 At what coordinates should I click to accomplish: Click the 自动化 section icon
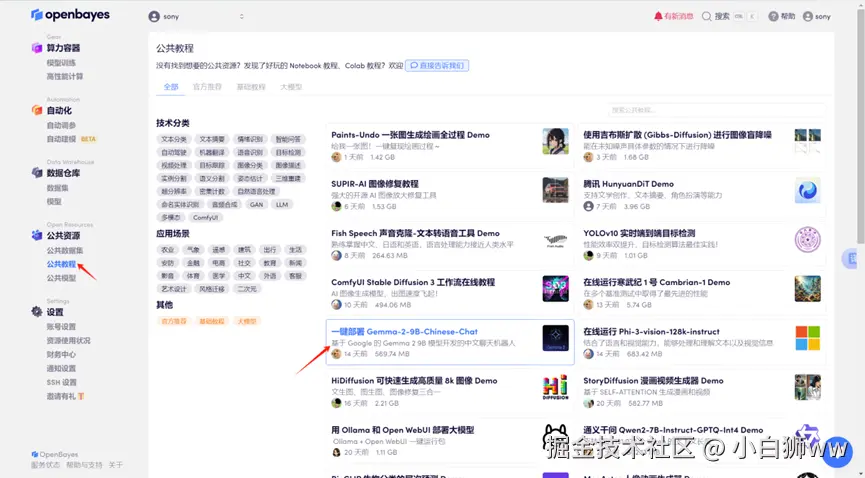[36, 110]
